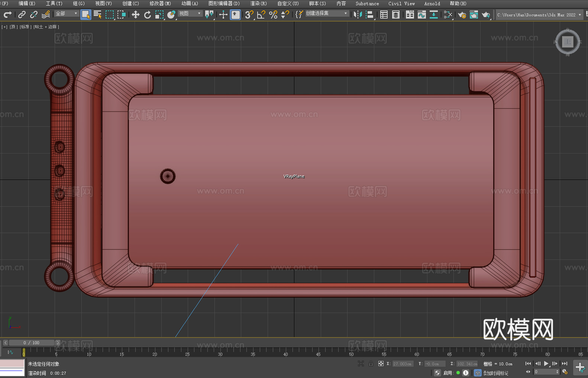Click the Mirror tool icon
This screenshot has width=588, height=378.
click(x=358, y=14)
